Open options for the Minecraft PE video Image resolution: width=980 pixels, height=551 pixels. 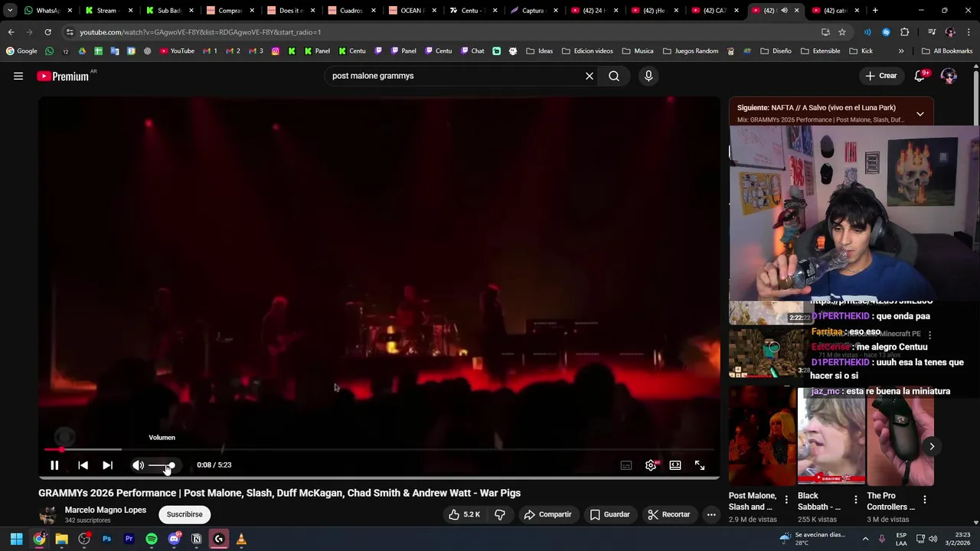click(x=929, y=335)
